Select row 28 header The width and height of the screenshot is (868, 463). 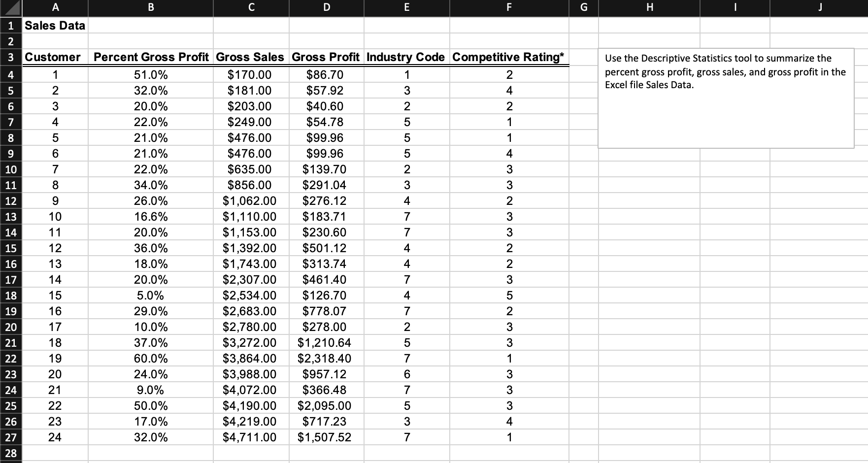click(x=10, y=452)
